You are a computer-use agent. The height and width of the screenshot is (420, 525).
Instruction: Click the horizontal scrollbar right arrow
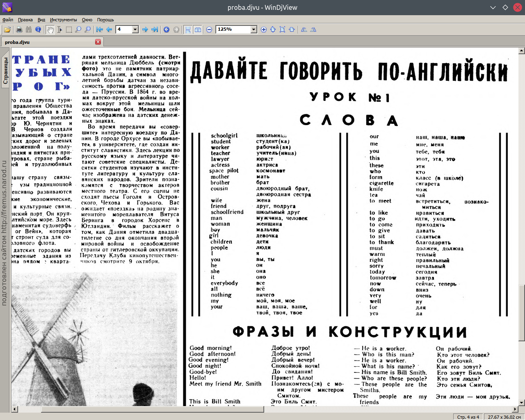pyautogui.click(x=516, y=409)
